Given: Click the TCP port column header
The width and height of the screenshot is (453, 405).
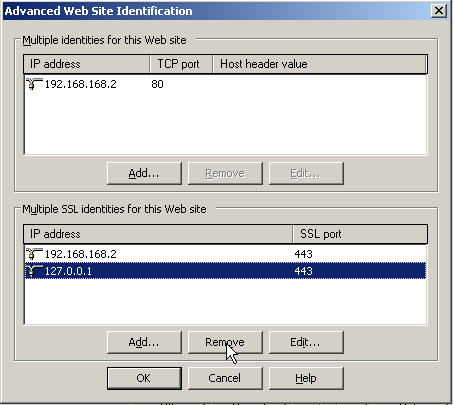Looking at the screenshot, I should pyautogui.click(x=181, y=64).
